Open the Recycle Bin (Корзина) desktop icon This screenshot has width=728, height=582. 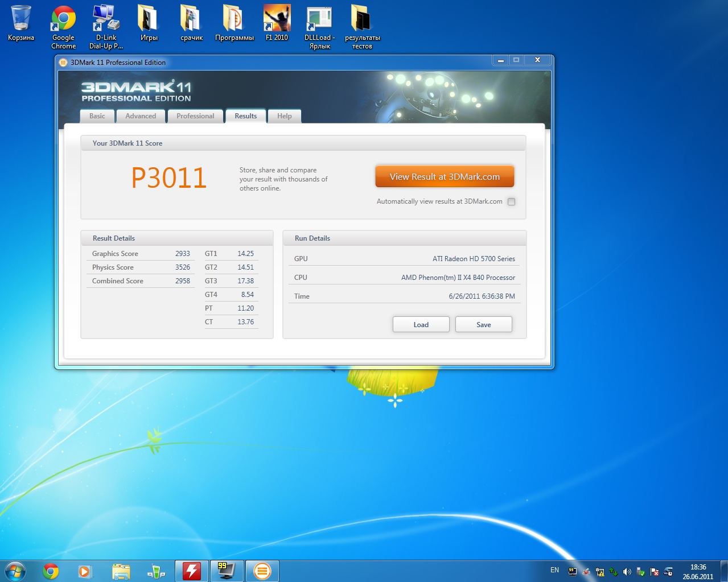(21, 24)
